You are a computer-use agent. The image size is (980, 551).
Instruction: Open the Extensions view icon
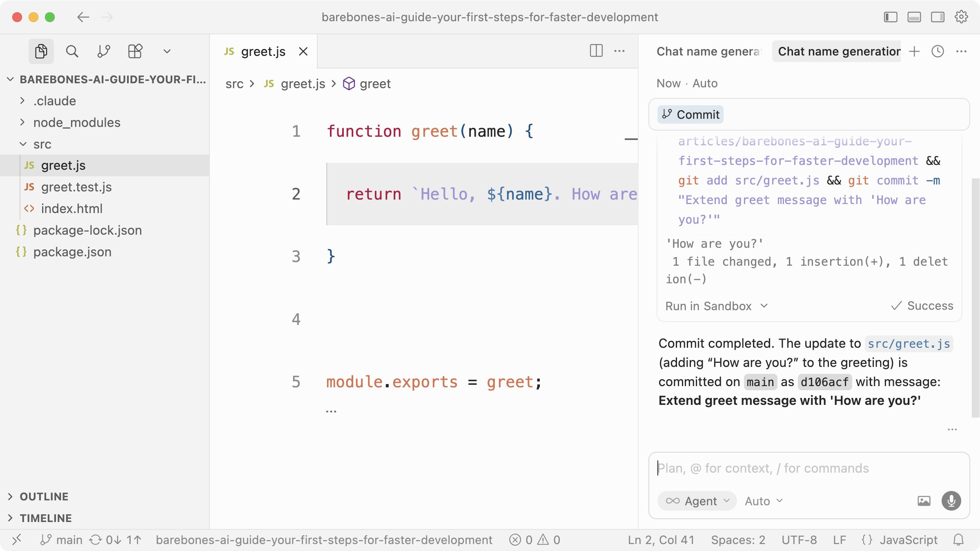pos(135,51)
